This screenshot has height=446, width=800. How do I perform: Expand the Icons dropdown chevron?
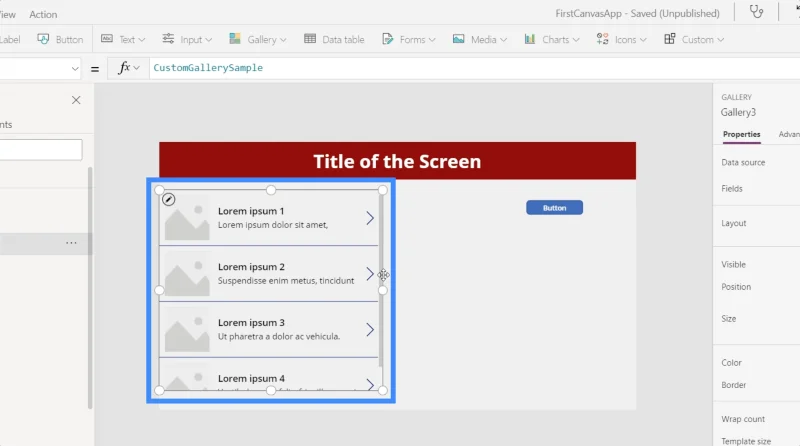coord(643,40)
